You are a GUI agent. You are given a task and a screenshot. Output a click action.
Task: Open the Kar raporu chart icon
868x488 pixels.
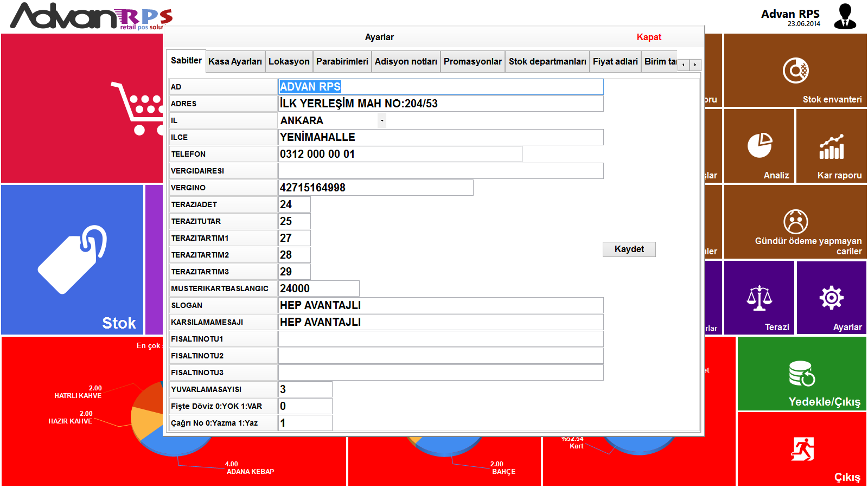pos(831,147)
